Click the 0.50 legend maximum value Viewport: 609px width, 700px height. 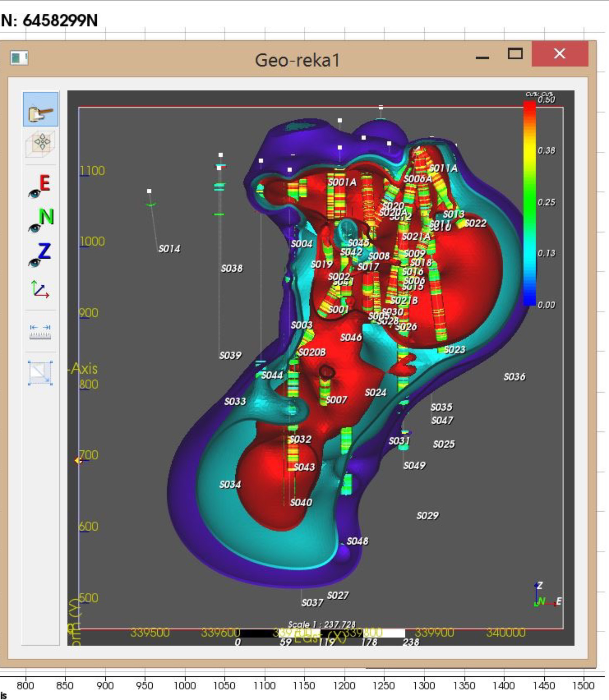pos(546,100)
